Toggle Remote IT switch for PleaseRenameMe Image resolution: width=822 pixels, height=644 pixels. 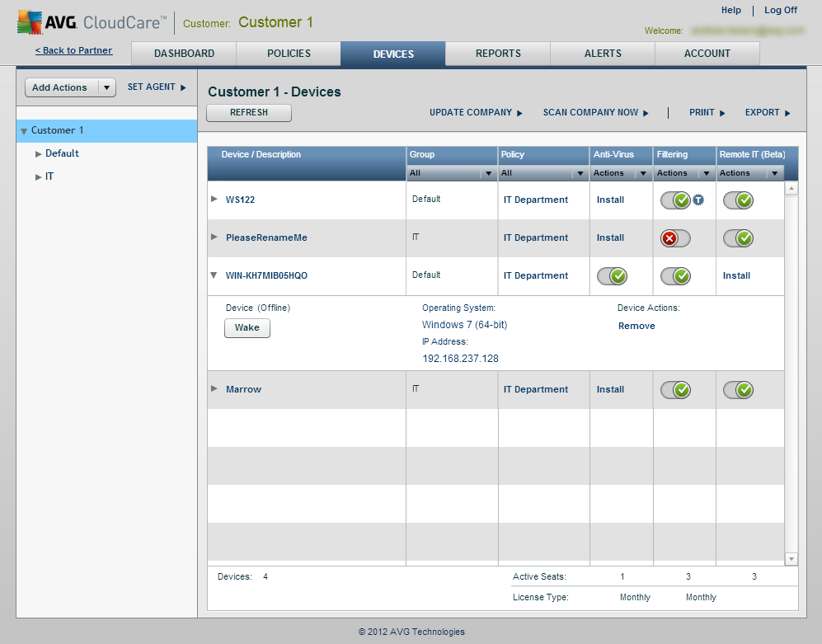click(738, 238)
